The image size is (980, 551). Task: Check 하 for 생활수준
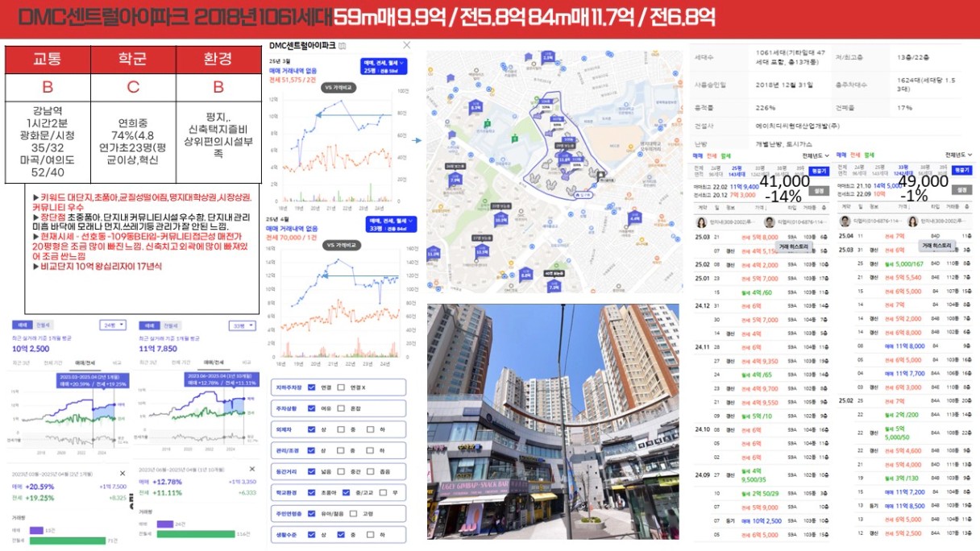point(371,534)
